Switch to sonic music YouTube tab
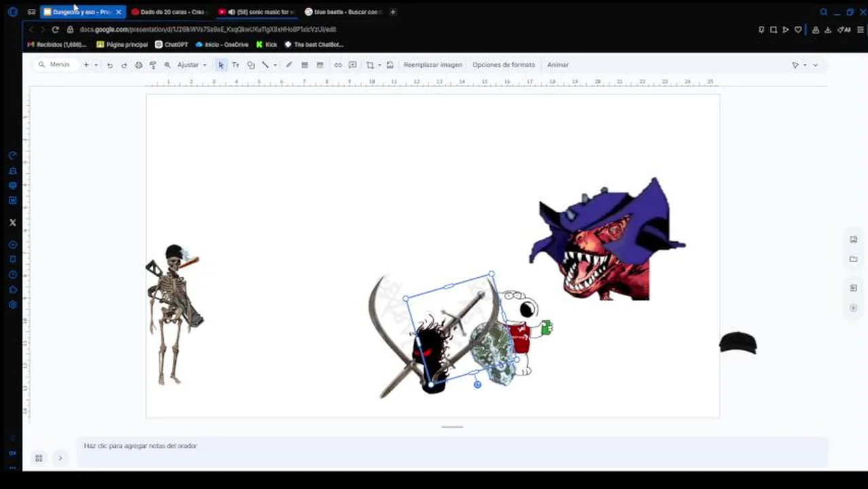 (x=257, y=12)
